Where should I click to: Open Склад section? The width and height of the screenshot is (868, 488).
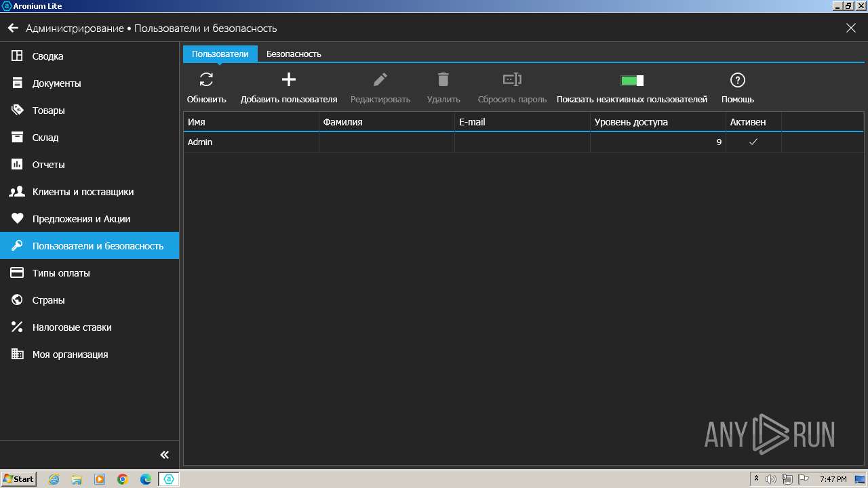point(90,138)
